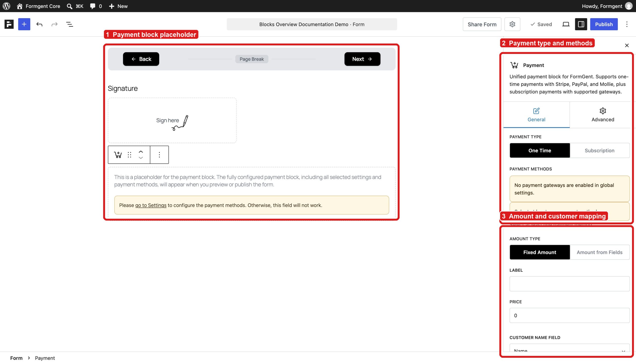Image resolution: width=636 pixels, height=364 pixels.
Task: Click the Share Form button
Action: click(482, 24)
